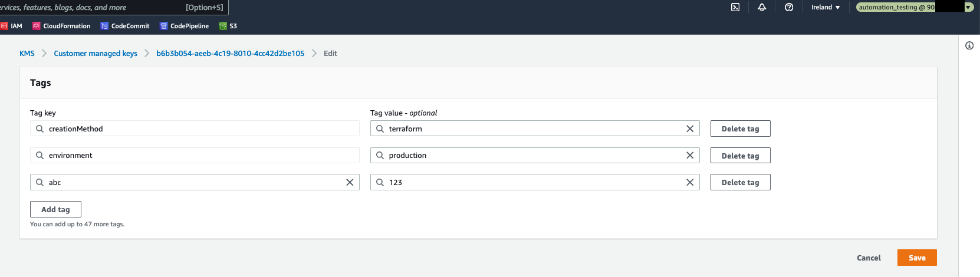Clear the abc tag key

(x=350, y=182)
